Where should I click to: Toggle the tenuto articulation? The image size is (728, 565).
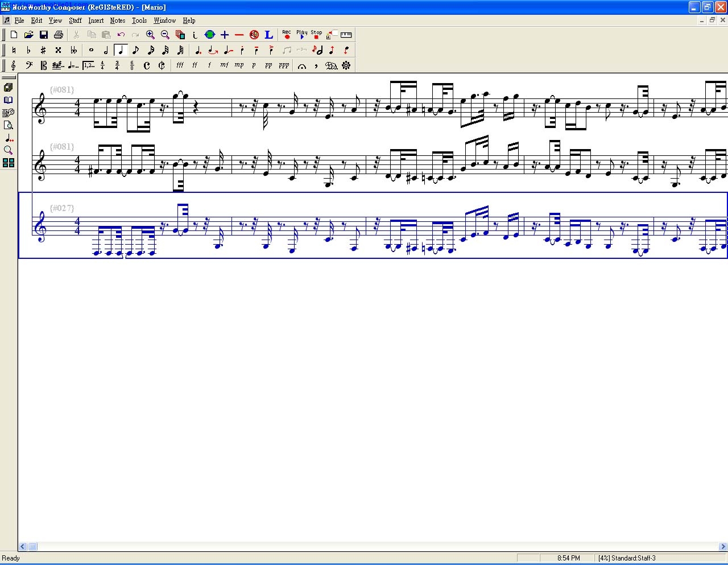(257, 50)
